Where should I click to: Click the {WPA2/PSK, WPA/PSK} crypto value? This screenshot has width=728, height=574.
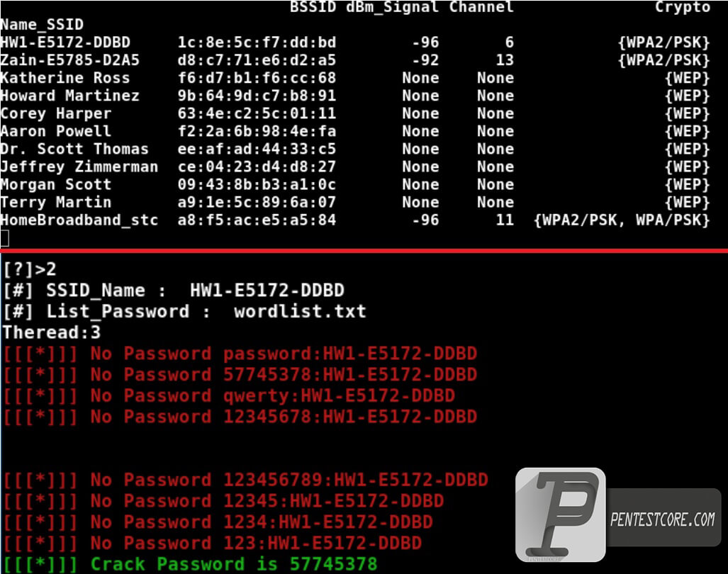(622, 220)
